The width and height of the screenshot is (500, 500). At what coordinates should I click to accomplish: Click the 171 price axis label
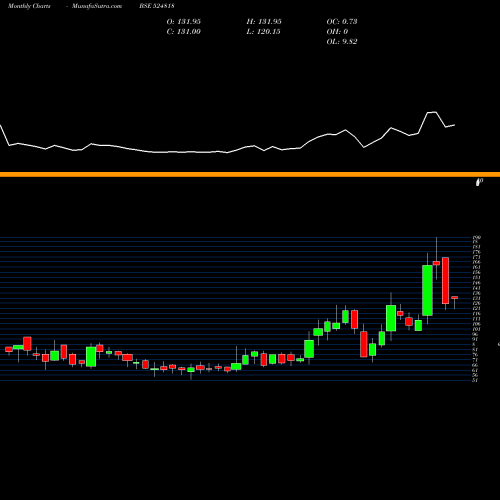tap(476, 257)
